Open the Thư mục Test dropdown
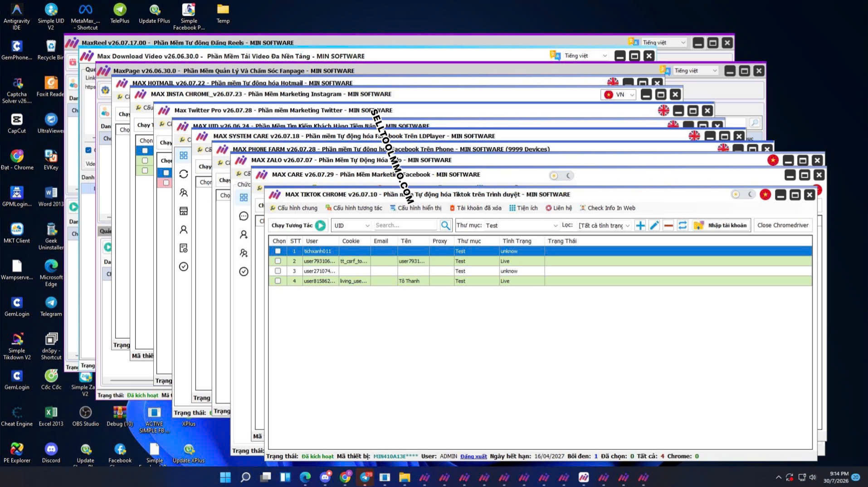The width and height of the screenshot is (868, 487). tap(522, 225)
